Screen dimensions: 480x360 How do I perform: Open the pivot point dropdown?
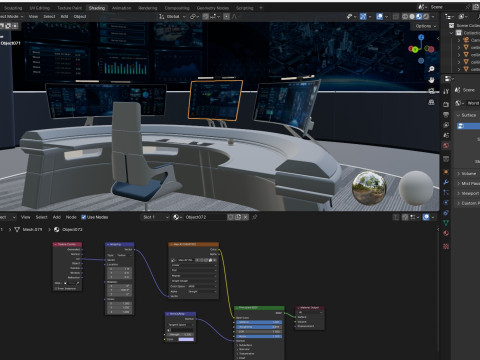(x=194, y=16)
